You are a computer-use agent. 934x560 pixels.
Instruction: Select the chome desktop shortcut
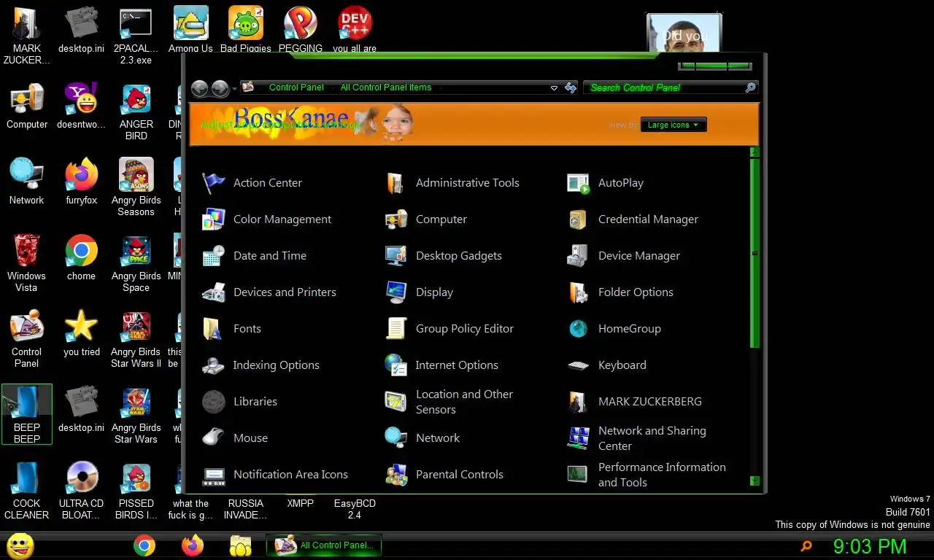click(81, 257)
